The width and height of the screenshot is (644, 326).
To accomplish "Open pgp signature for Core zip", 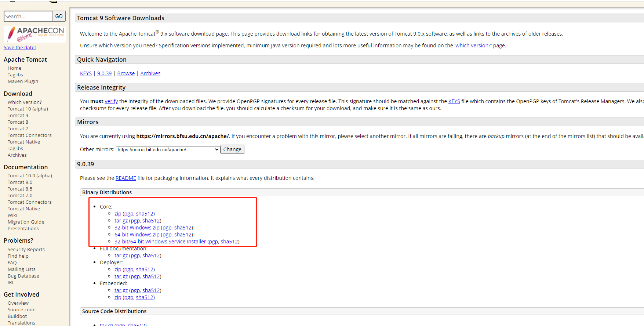I will click(128, 214).
